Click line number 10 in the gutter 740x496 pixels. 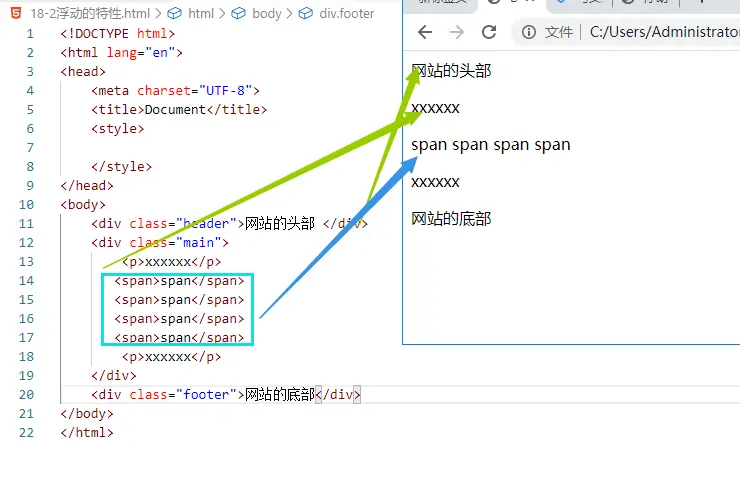(26, 204)
